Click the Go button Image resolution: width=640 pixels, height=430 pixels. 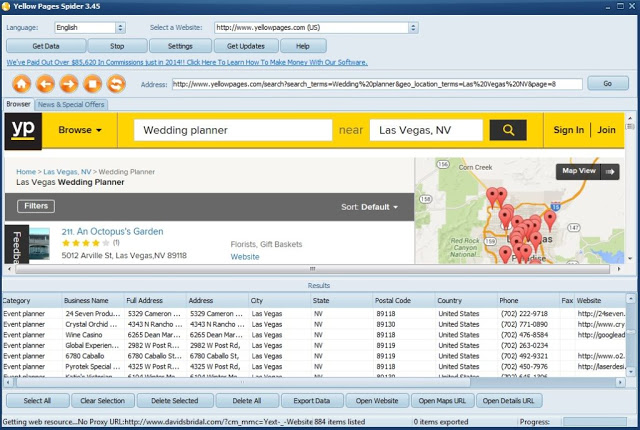[x=607, y=84]
